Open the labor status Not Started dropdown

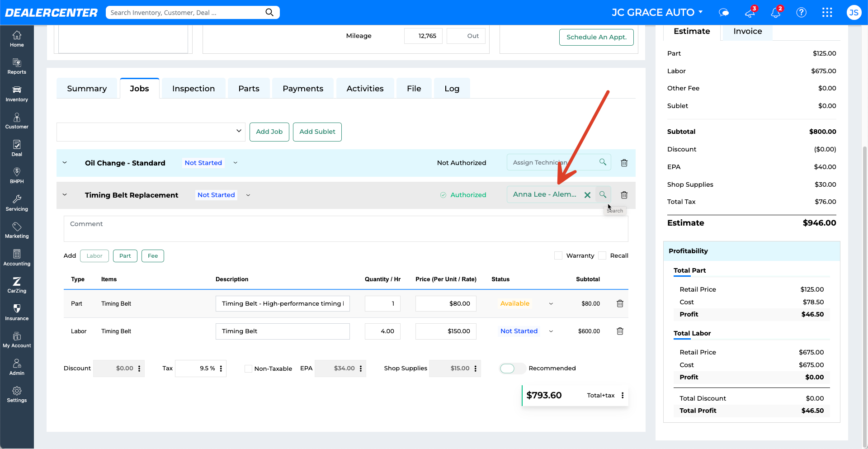coord(551,331)
